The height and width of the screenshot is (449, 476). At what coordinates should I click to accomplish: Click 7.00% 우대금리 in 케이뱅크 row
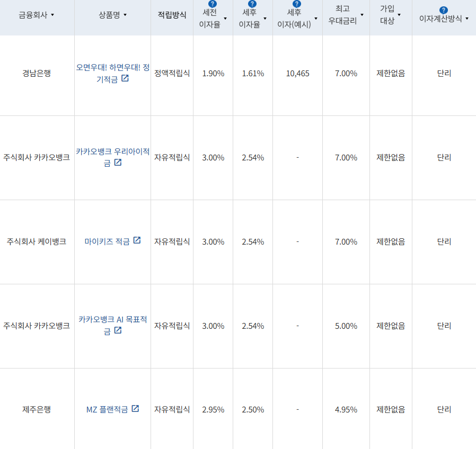point(346,241)
